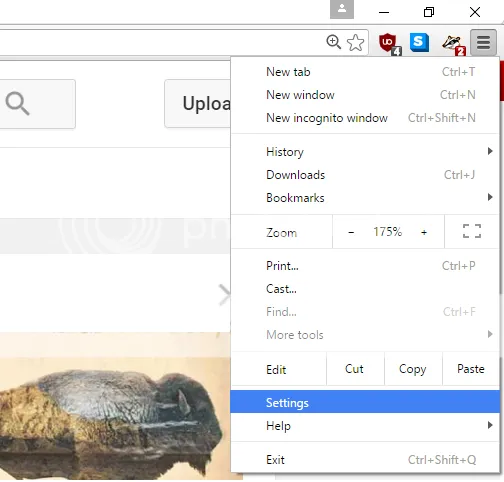Expand the Help submenu
Screen dimensions: 504x482
point(365,426)
